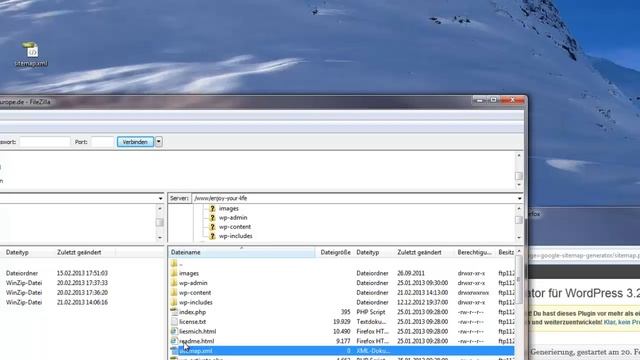Image resolution: width=640 pixels, height=360 pixels.
Task: Select the wp-content node in server tree
Action: point(235,227)
